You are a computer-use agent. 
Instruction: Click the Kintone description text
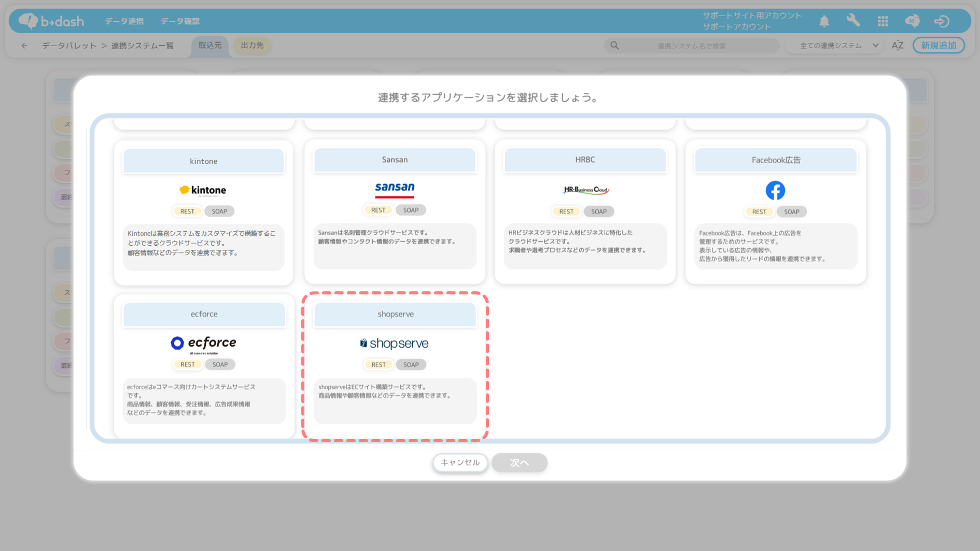(x=202, y=243)
